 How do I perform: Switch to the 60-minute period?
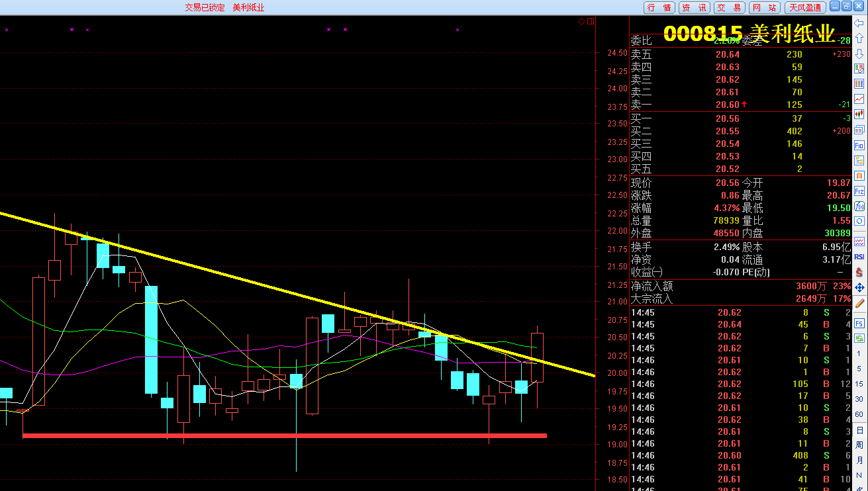coord(859,415)
